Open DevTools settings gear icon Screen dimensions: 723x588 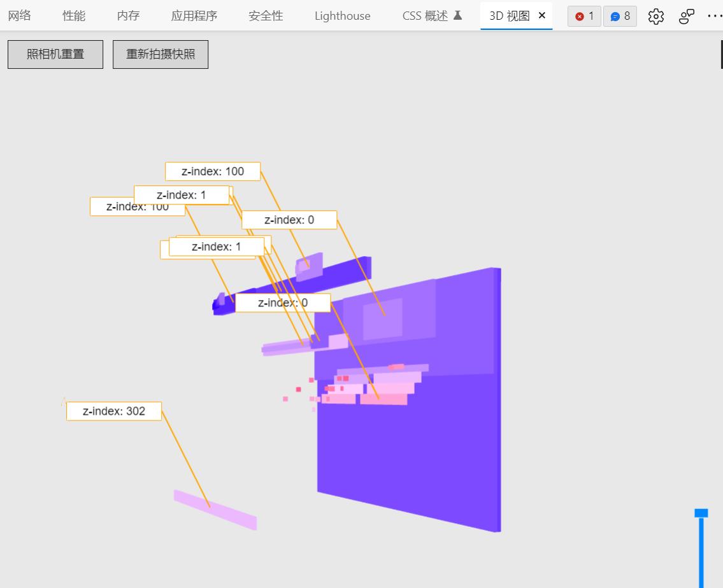tap(656, 17)
